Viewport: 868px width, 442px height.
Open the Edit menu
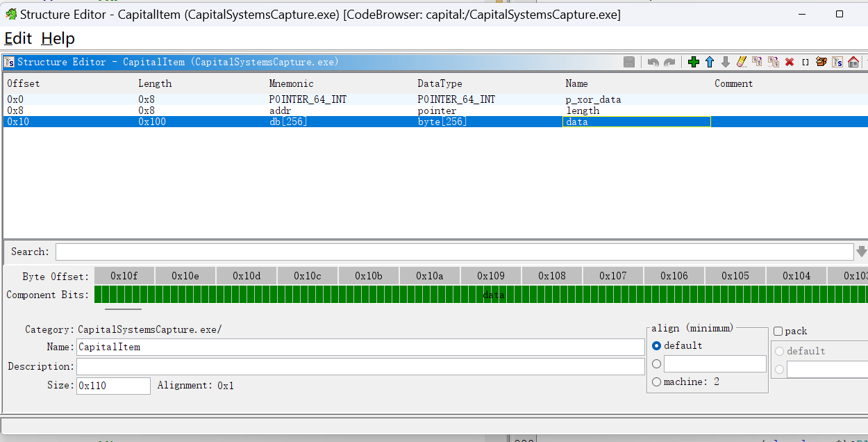click(x=18, y=38)
